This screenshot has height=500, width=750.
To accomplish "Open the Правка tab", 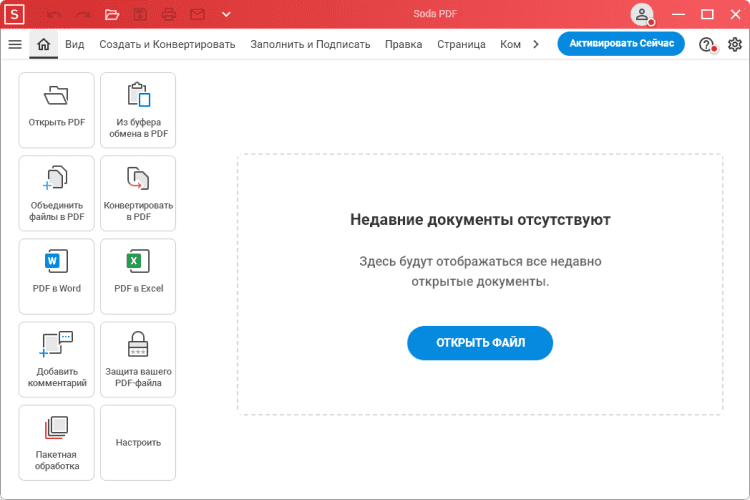I will [404, 44].
